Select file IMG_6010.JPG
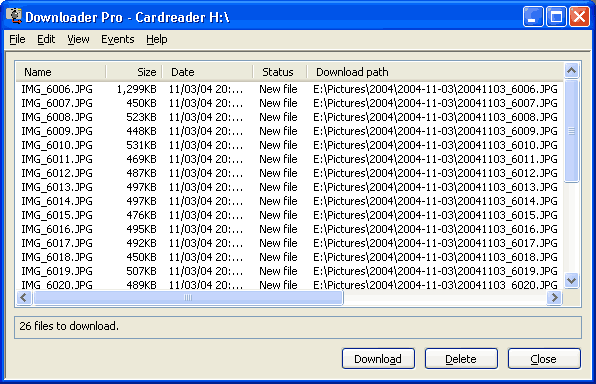596x384 pixels. [57, 145]
